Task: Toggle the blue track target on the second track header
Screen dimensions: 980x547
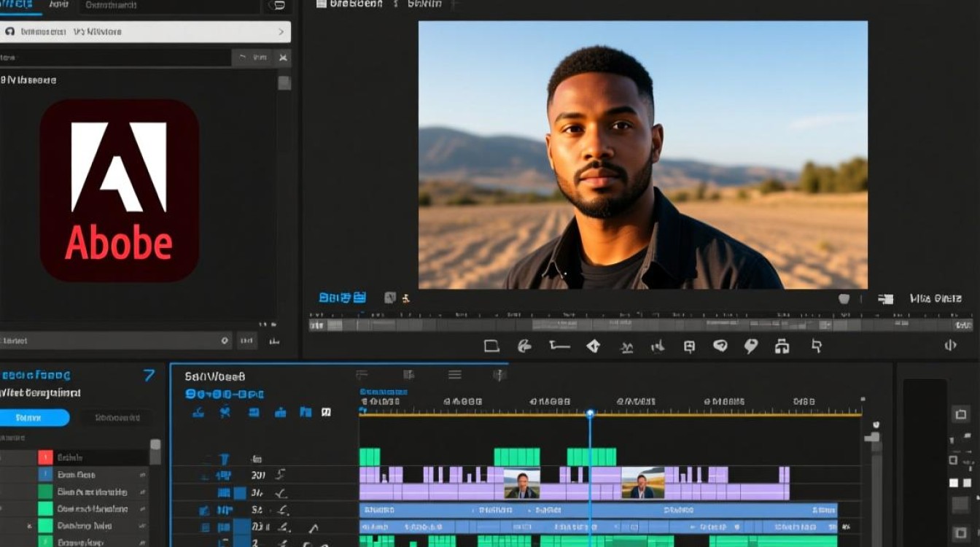Action: pyautogui.click(x=225, y=476)
